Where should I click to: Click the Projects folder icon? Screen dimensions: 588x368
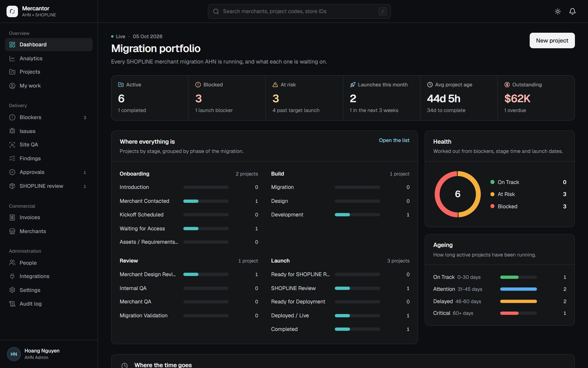12,72
